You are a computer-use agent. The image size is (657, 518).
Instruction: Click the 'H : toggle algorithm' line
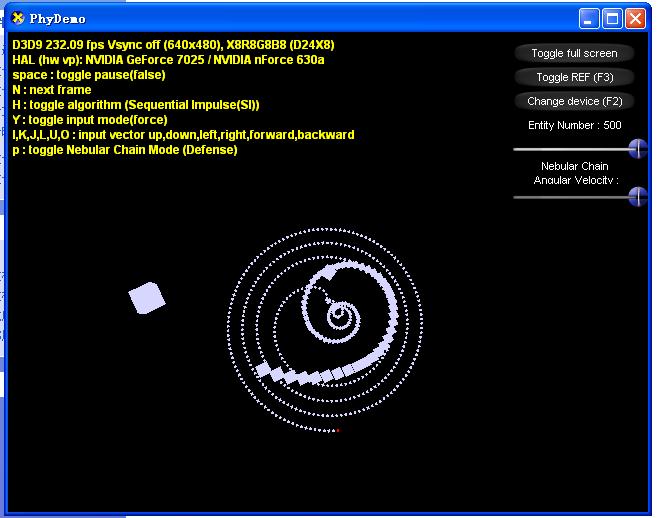(x=136, y=105)
